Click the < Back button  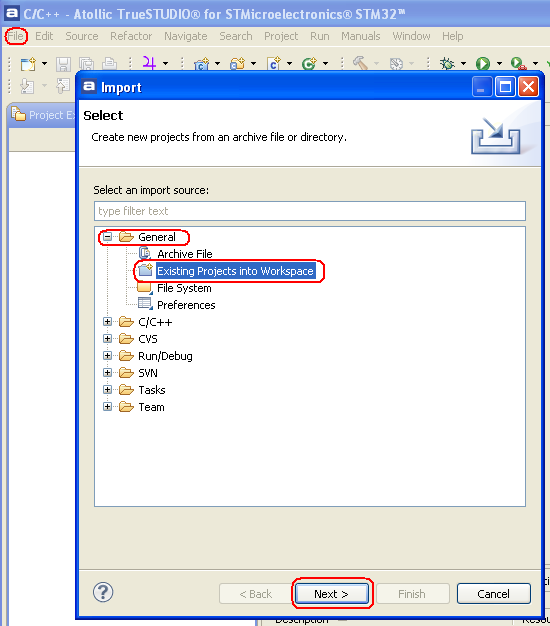(255, 594)
